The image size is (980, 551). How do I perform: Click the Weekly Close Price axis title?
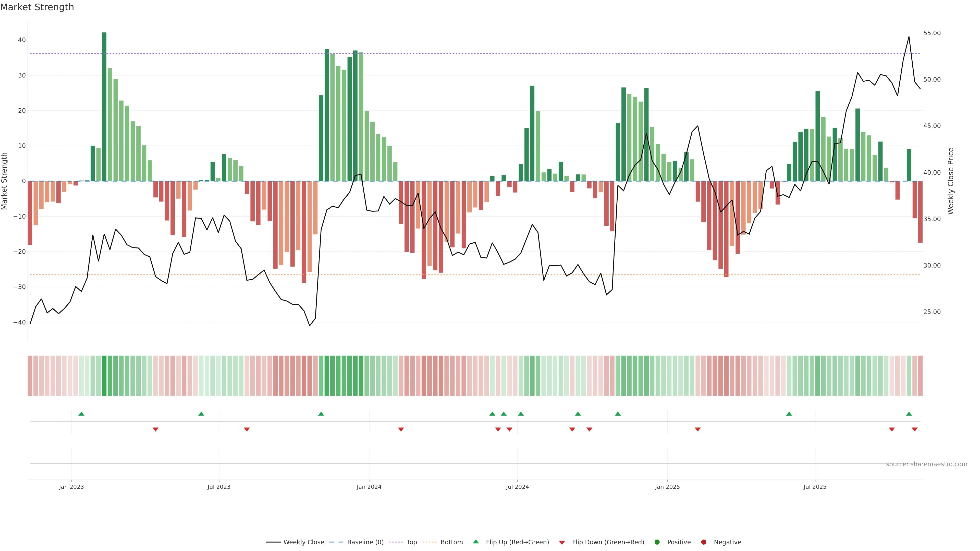tap(951, 181)
